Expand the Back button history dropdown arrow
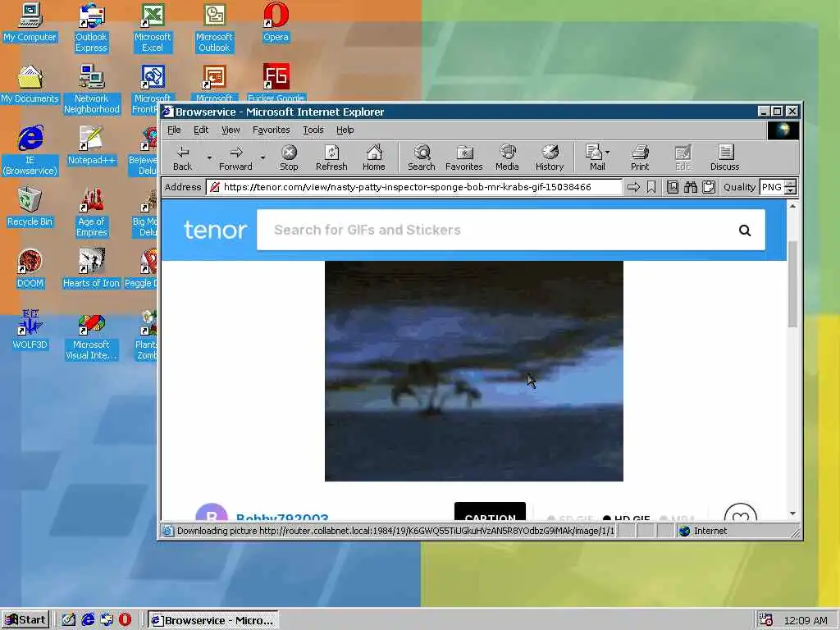Image resolution: width=840 pixels, height=630 pixels. 209,158
